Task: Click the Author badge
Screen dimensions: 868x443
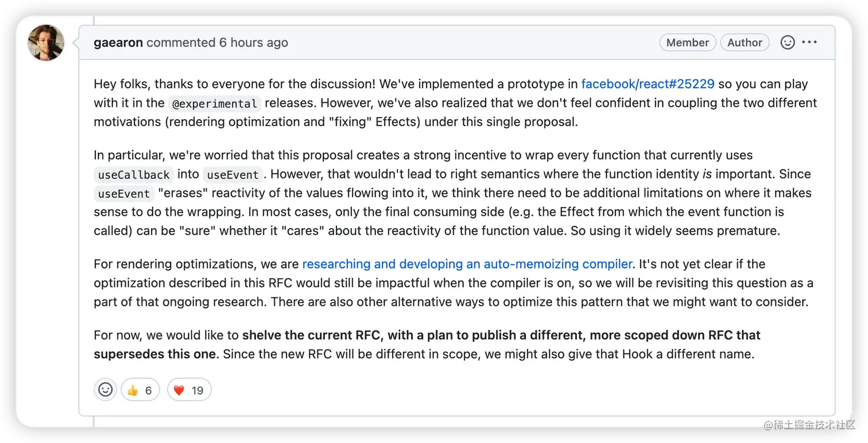Action: pos(745,42)
